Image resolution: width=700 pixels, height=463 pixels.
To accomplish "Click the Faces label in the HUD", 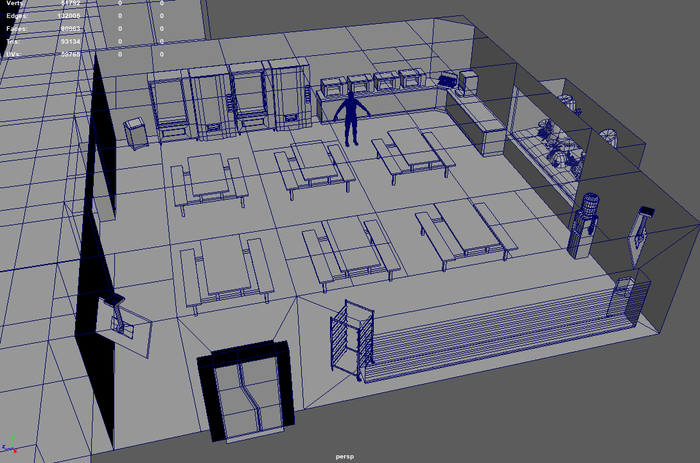I will tap(16, 30).
